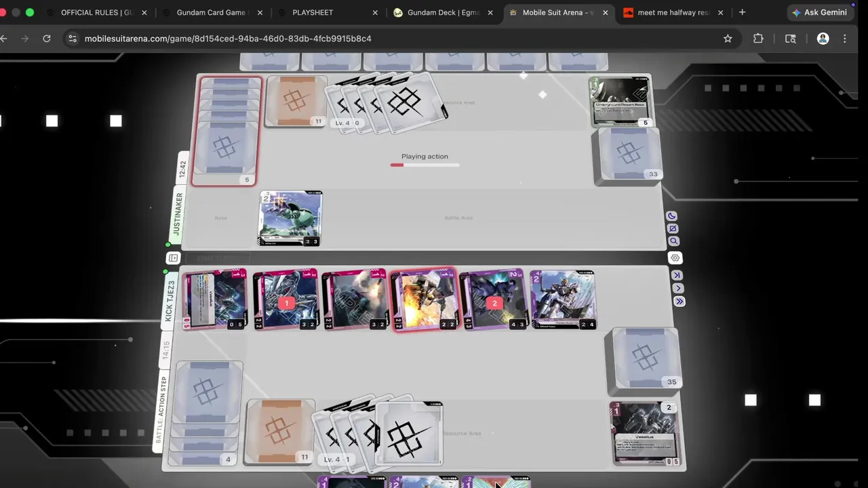Toggle dark mode with the moon icon
The width and height of the screenshot is (868, 488).
671,216
